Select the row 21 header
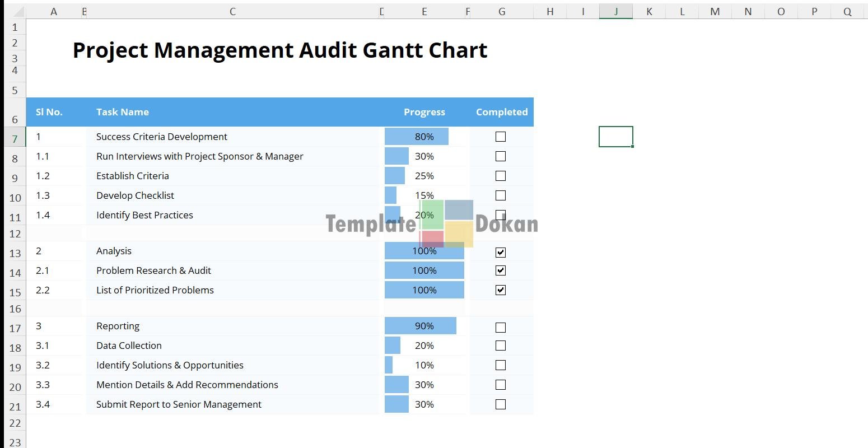 pyautogui.click(x=15, y=407)
